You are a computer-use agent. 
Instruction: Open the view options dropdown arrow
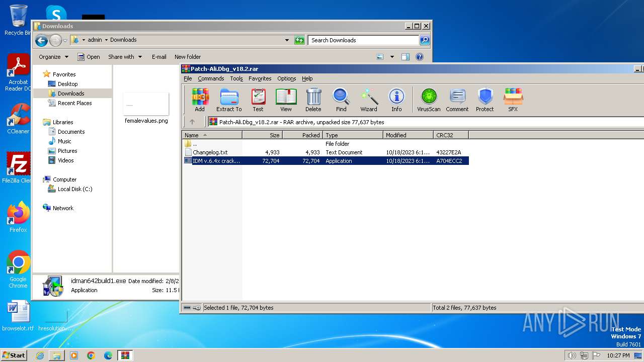point(392,57)
